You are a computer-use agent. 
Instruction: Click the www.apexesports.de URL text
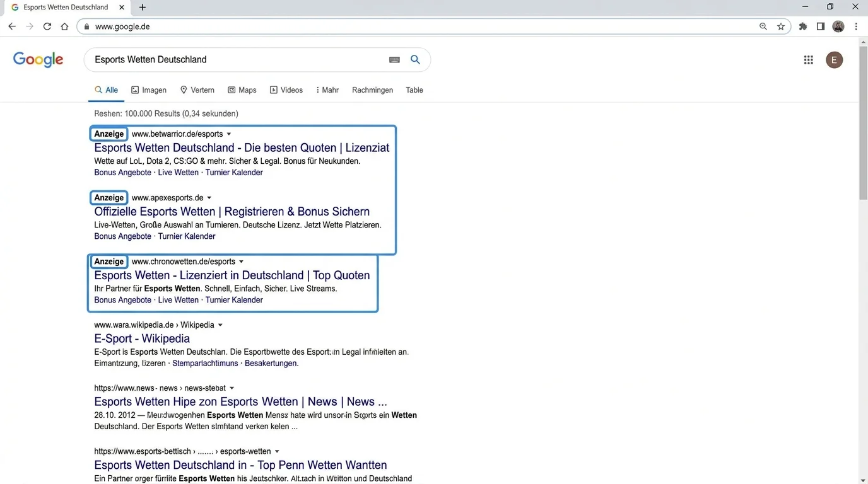167,198
